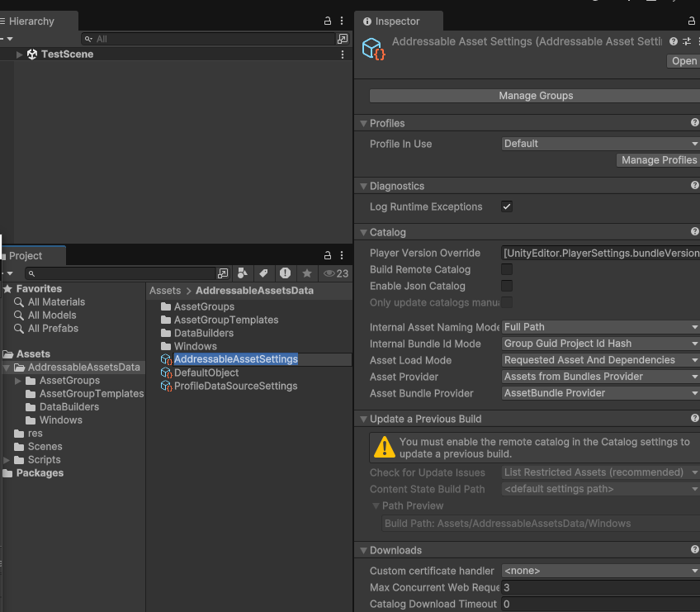The width and height of the screenshot is (700, 612).
Task: Open Asset Bundle Provider dropdown
Action: [x=600, y=393]
